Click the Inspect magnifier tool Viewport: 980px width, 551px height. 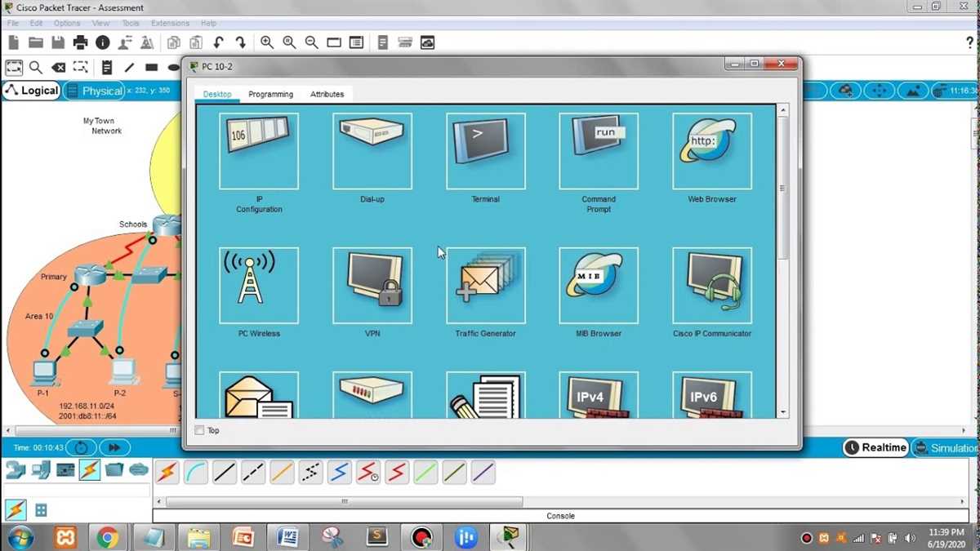point(36,68)
